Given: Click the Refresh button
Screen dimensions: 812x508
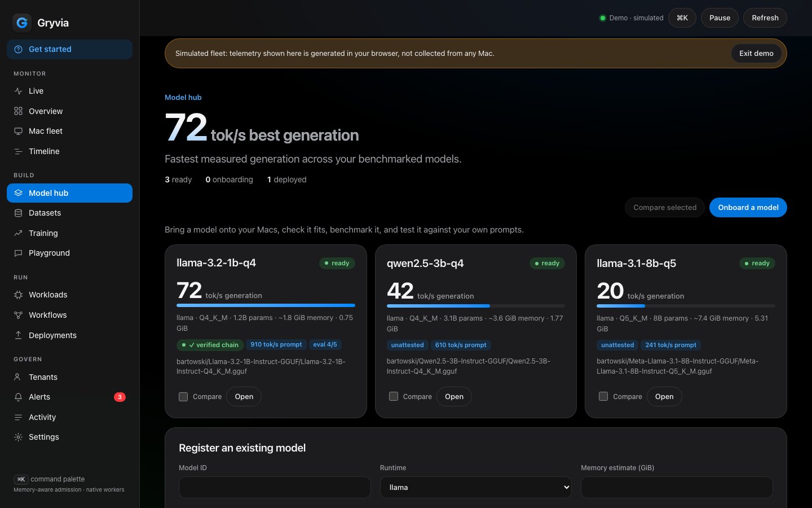Looking at the screenshot, I should pyautogui.click(x=765, y=18).
